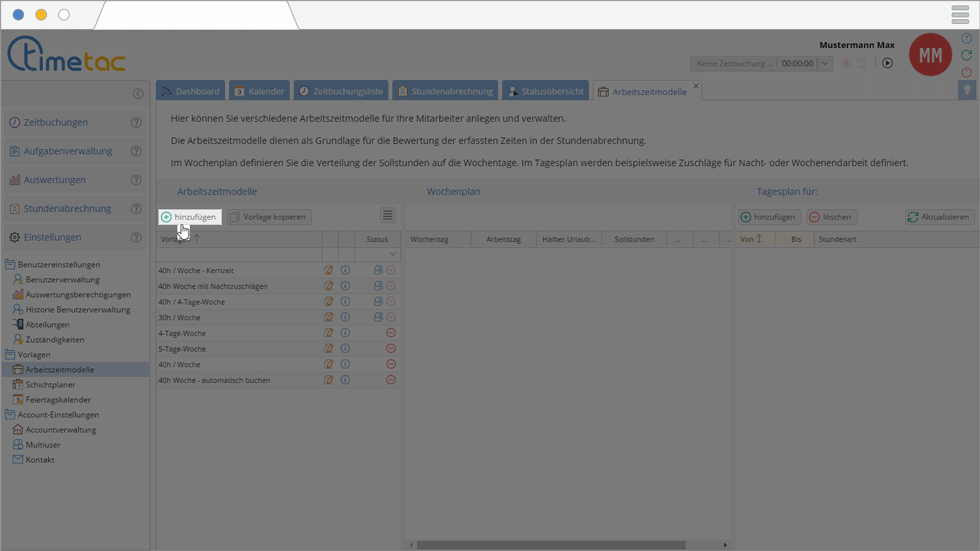The image size is (980, 551).
Task: Open the Status filter dropdown
Action: tap(392, 254)
